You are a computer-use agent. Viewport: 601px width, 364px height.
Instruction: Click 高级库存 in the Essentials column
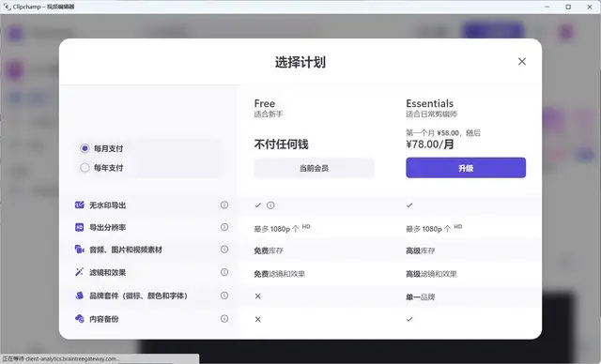click(x=421, y=250)
